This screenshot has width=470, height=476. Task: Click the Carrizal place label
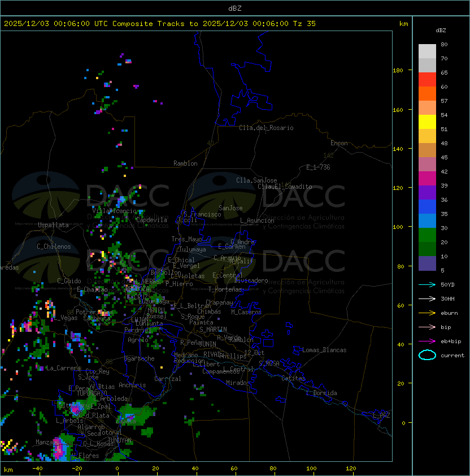coord(167,379)
